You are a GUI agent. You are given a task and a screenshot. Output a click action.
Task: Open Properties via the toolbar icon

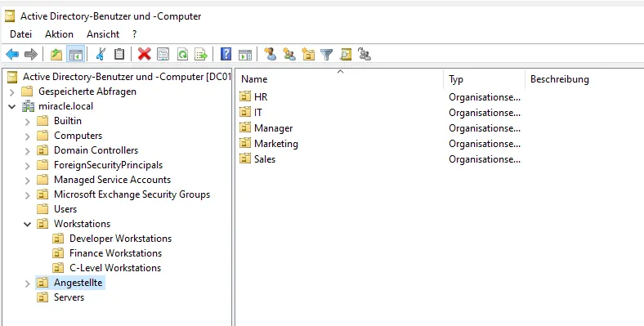(163, 54)
